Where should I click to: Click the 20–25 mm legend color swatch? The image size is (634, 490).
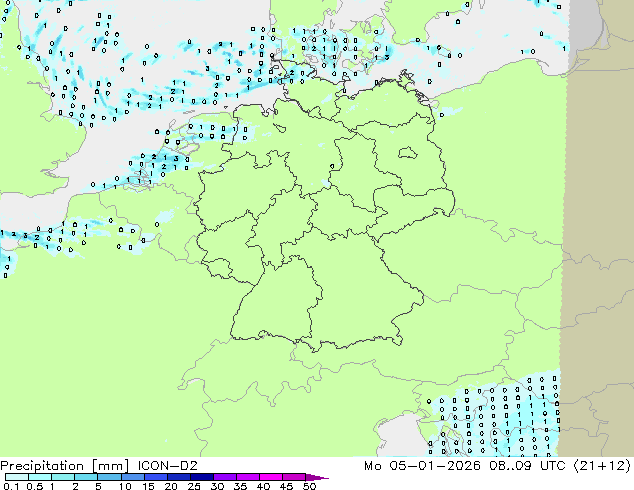179,477
